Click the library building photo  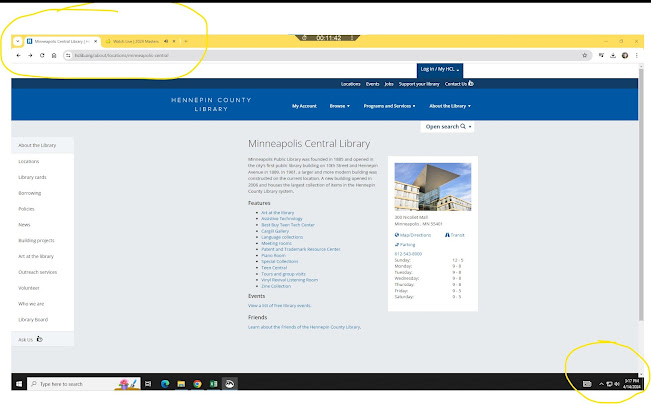[x=433, y=187]
